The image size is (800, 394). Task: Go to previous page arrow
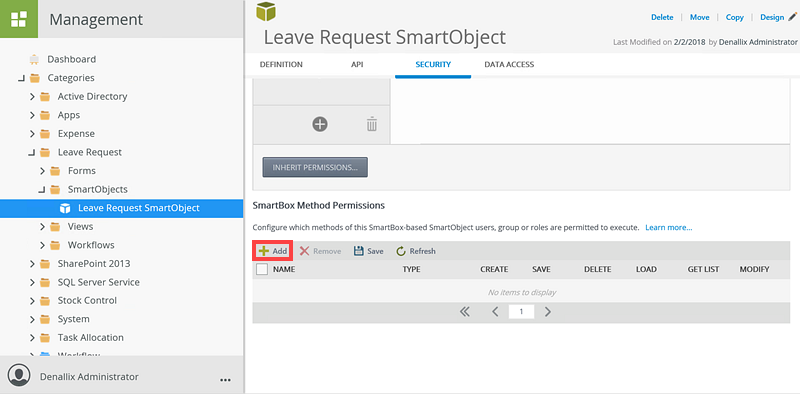point(495,311)
